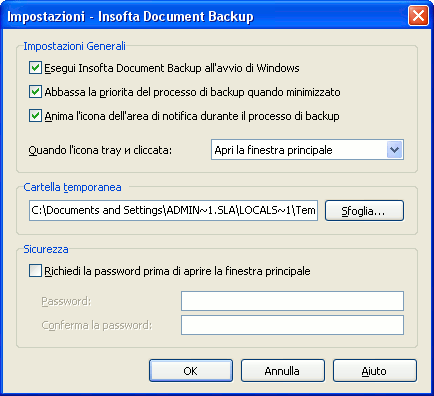
Task: Open the Apri la finestra principale combo box
Action: tap(307, 150)
